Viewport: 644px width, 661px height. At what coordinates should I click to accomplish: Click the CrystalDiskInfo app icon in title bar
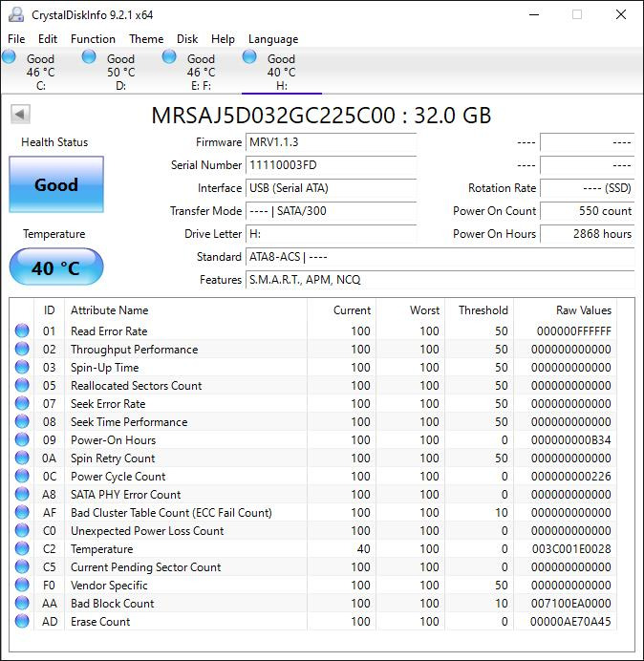click(16, 14)
